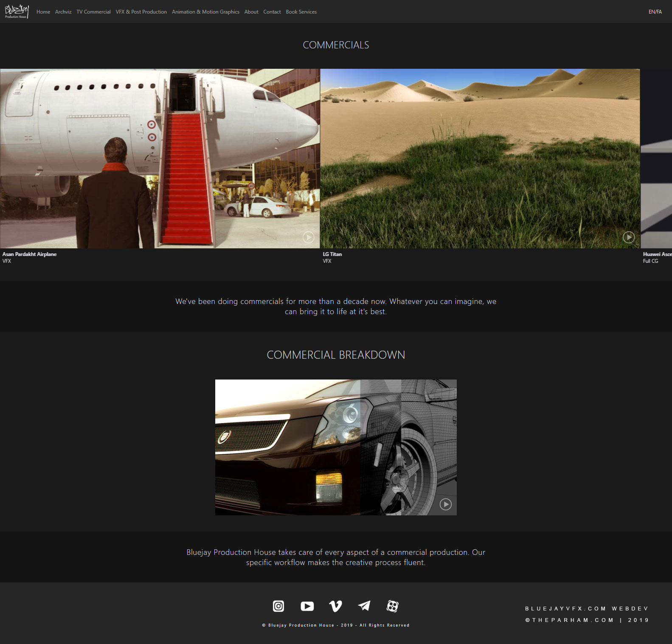Play the Asan Pardakht Airplane video
This screenshot has width=672, height=644.
click(x=308, y=237)
